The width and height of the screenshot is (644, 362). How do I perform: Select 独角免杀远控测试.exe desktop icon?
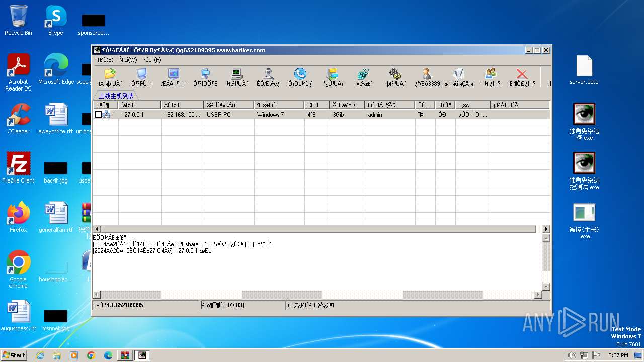[x=584, y=171]
